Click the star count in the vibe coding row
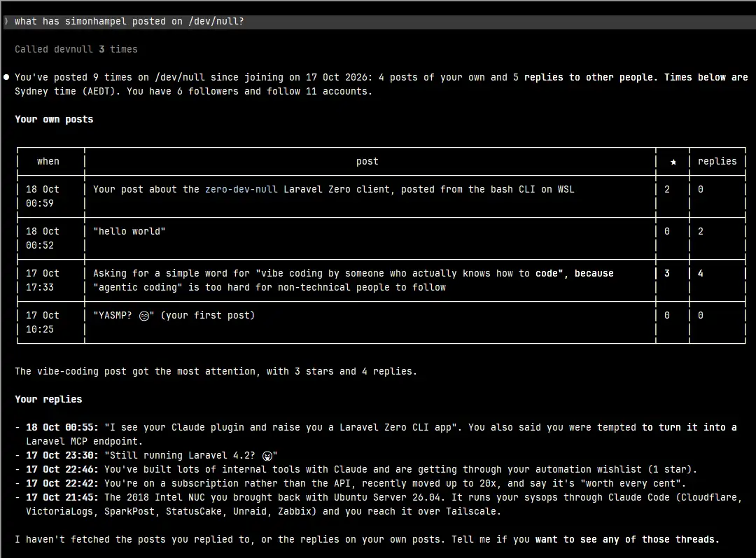 pyautogui.click(x=667, y=274)
